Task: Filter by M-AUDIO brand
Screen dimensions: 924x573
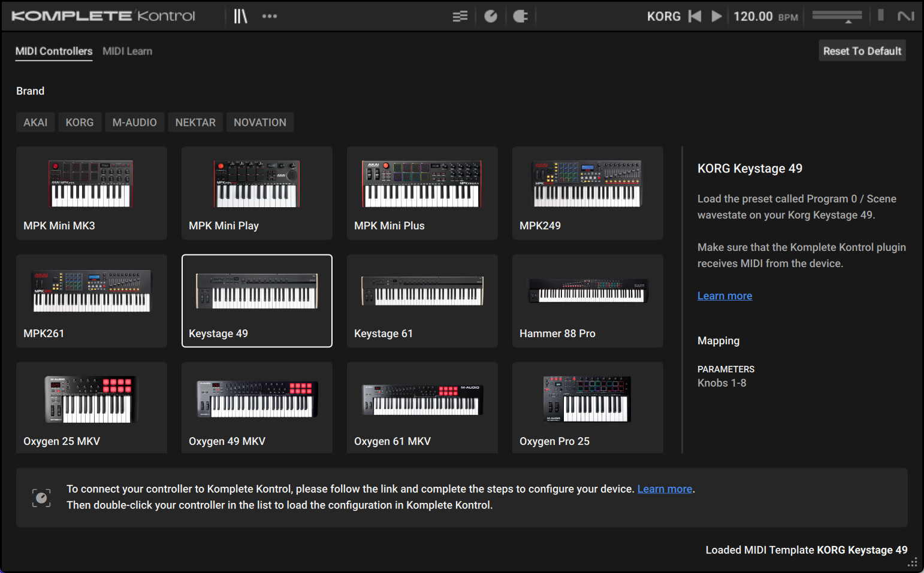Action: click(x=135, y=122)
